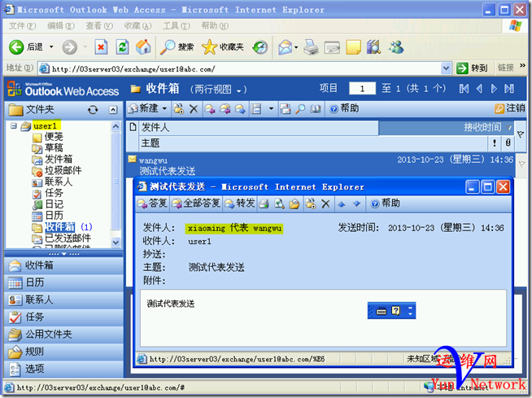Delete message in the message window toolbar
The height and width of the screenshot is (398, 532).
pyautogui.click(x=325, y=203)
